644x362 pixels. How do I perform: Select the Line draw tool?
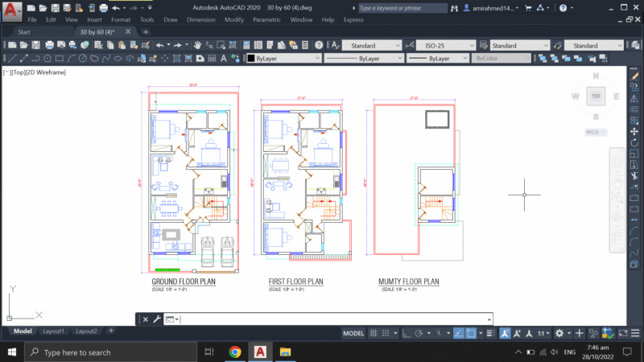click(x=12, y=59)
